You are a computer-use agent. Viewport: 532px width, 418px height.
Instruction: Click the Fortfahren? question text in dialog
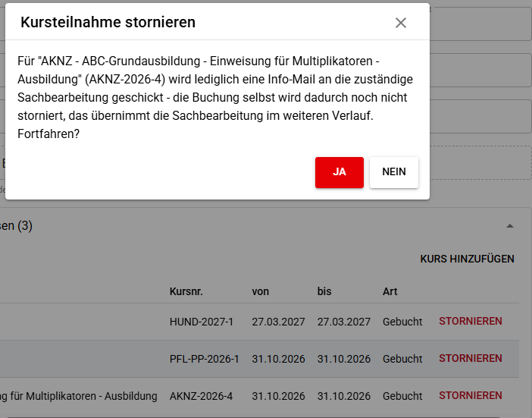(x=49, y=134)
